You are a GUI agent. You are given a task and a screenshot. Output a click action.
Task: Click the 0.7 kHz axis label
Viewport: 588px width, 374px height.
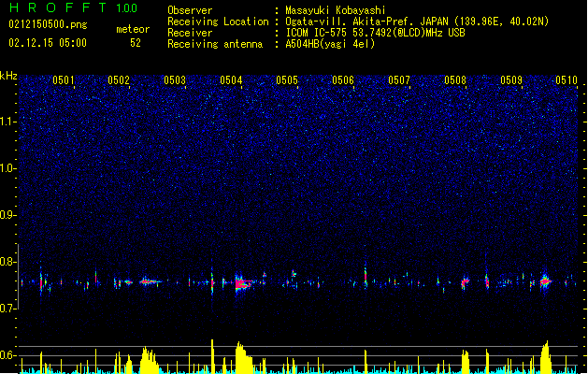[8, 309]
